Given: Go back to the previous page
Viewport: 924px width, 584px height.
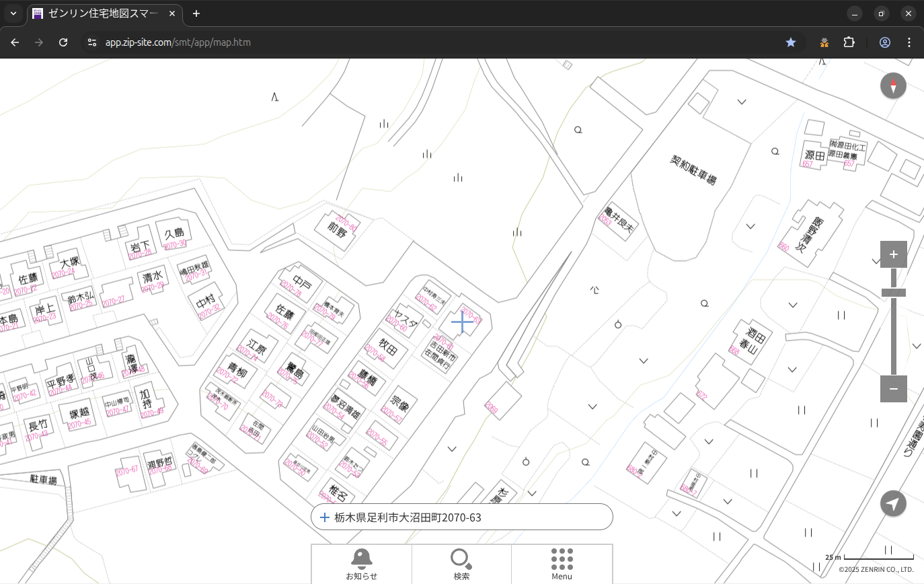Looking at the screenshot, I should 15,42.
